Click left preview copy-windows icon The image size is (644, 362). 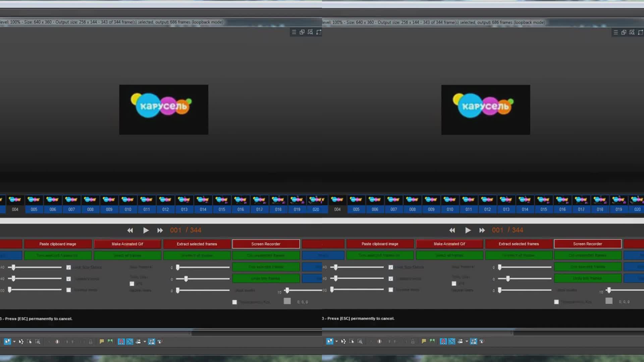tap(302, 32)
